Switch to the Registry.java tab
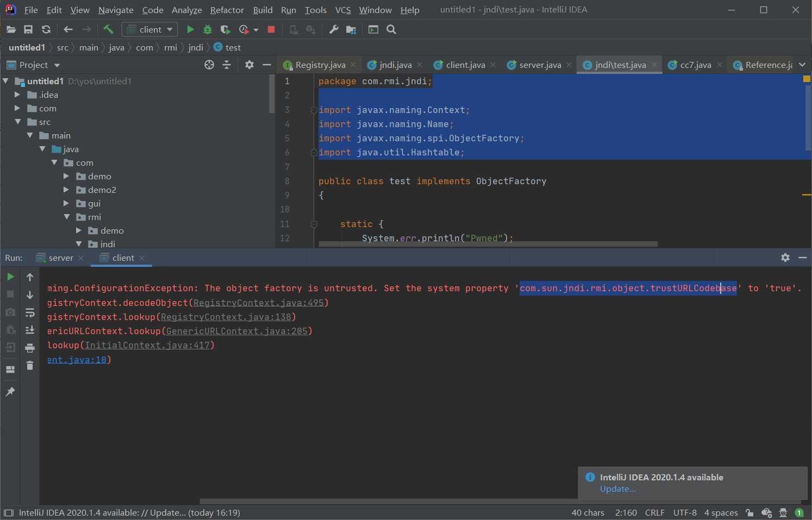The height and width of the screenshot is (520, 812). tap(320, 65)
